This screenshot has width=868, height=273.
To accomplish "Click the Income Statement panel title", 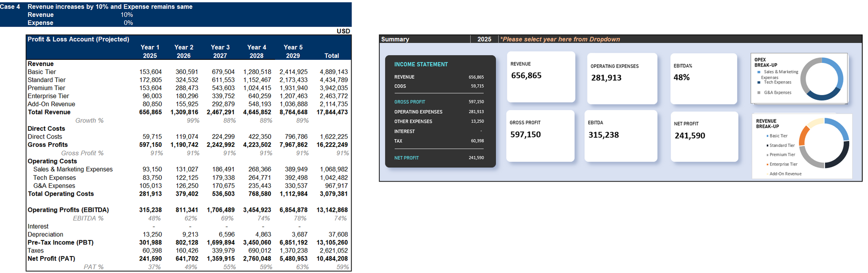I will click(x=421, y=65).
